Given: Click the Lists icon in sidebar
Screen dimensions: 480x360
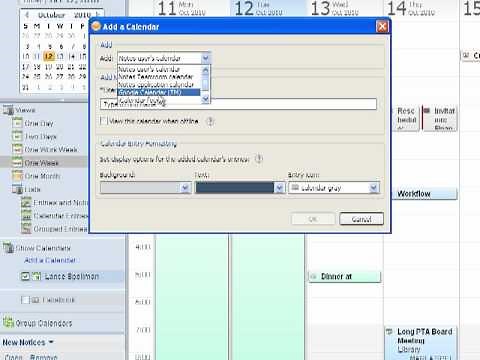Looking at the screenshot, I should pyautogui.click(x=17, y=189).
